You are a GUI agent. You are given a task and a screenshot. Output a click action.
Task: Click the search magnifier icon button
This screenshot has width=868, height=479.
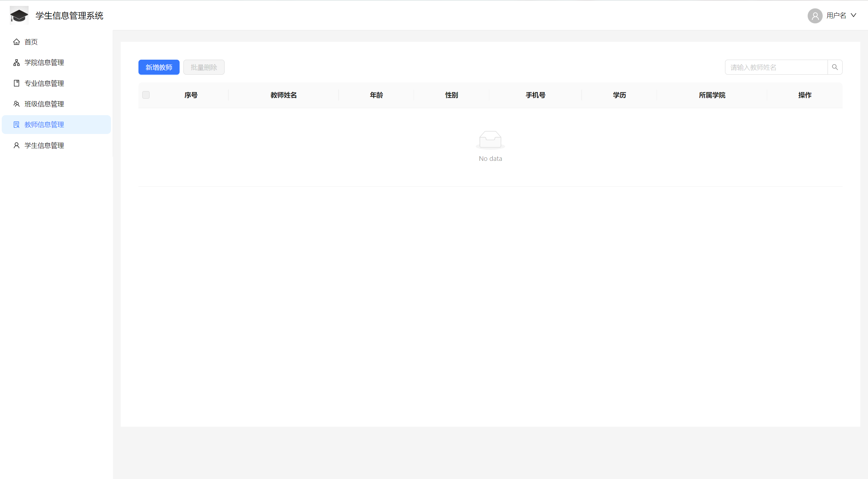pyautogui.click(x=835, y=67)
